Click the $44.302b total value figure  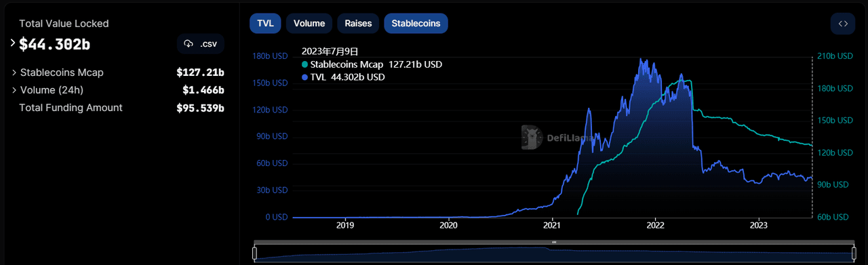coord(54,45)
